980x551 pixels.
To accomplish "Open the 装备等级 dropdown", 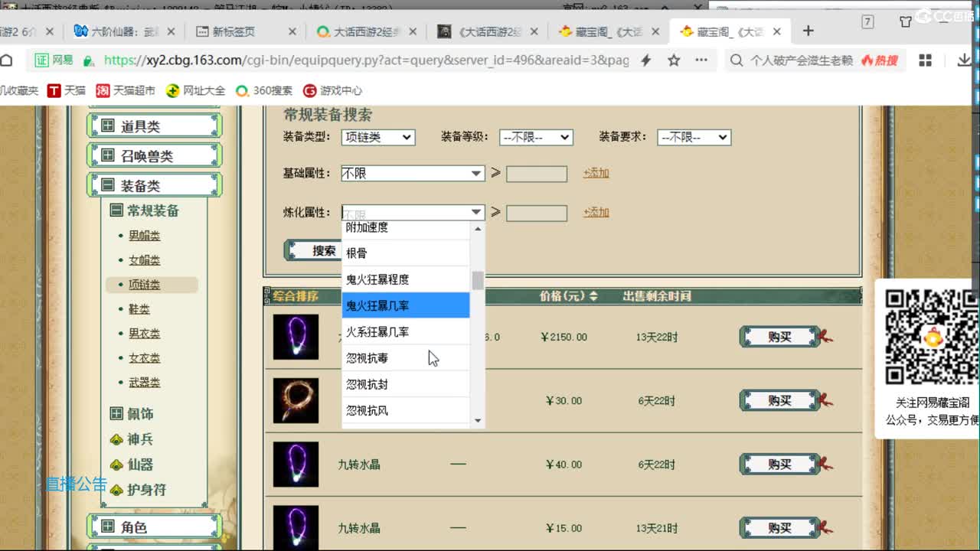I will [536, 137].
